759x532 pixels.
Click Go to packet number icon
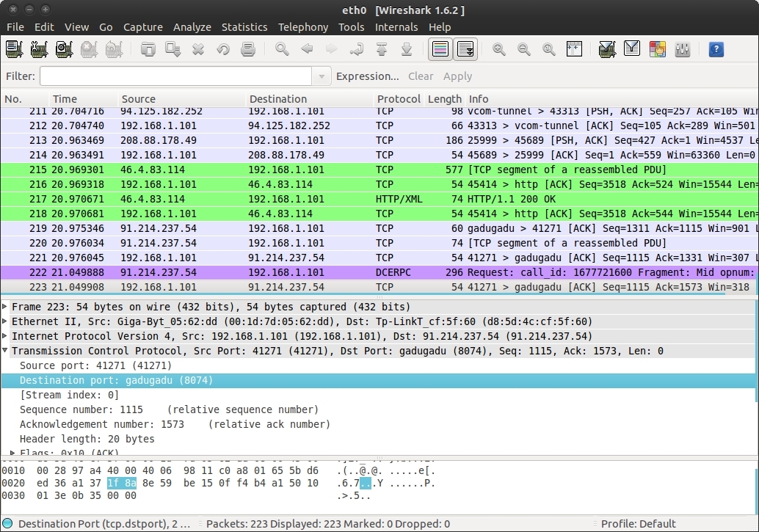click(x=357, y=49)
